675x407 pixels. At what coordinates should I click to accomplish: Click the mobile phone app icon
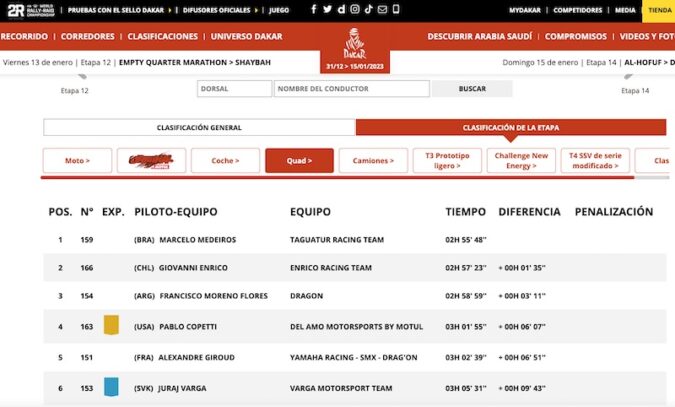click(x=396, y=9)
